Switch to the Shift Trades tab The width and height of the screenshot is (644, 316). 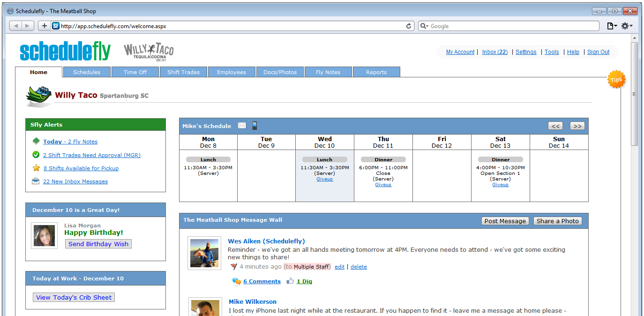point(184,72)
